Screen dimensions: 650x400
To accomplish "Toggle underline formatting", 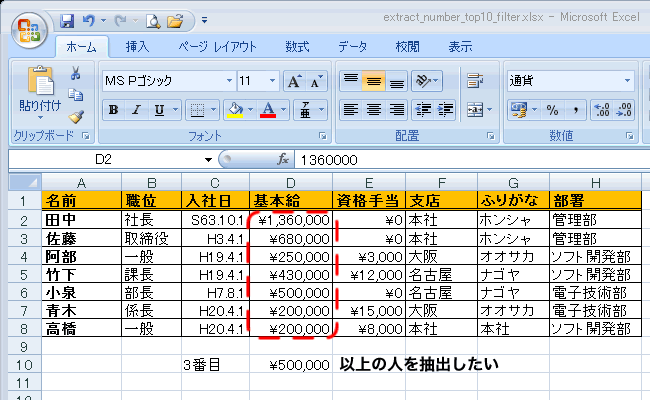I will tap(159, 110).
